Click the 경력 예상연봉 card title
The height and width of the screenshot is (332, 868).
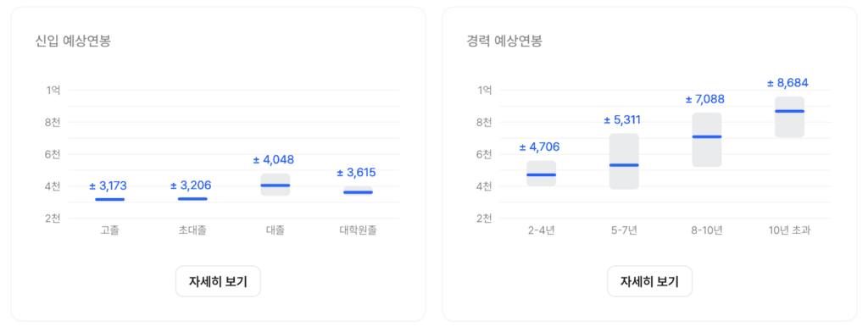(504, 41)
